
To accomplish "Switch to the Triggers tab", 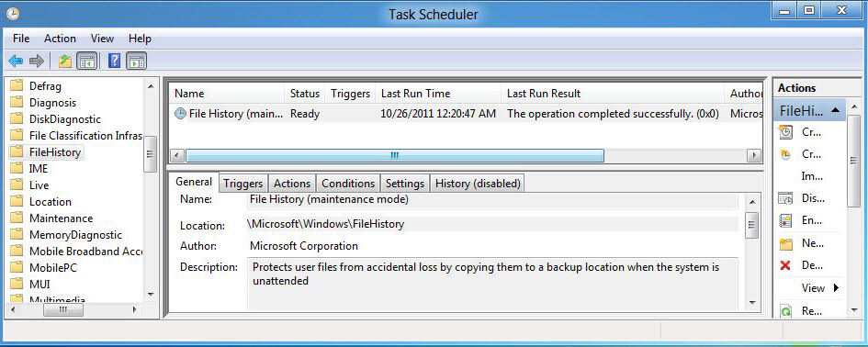I will pyautogui.click(x=242, y=184).
